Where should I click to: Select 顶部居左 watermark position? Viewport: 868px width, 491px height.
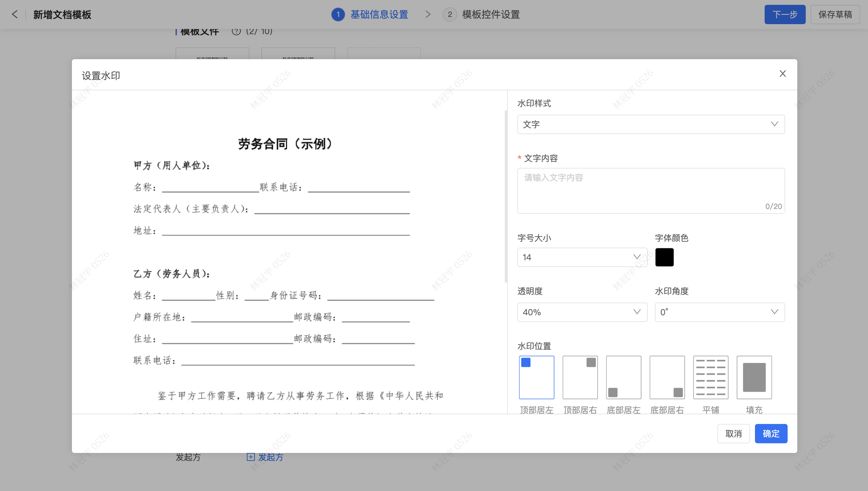(x=536, y=377)
